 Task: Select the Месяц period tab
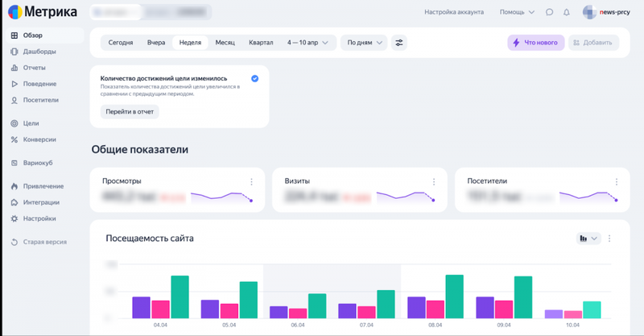225,43
